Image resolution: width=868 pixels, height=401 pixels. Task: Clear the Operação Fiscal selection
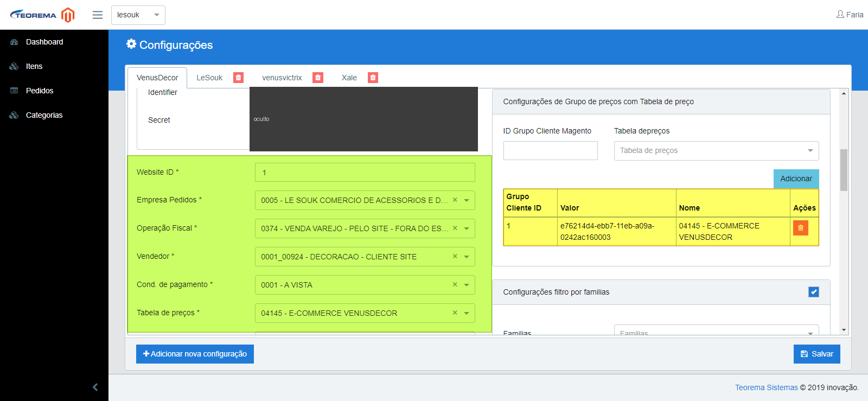pos(455,228)
